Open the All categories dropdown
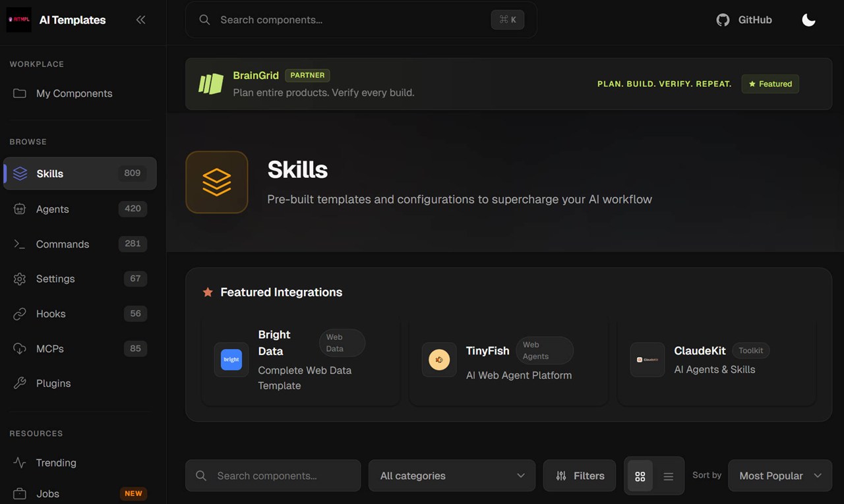This screenshot has width=844, height=504. 452,476
